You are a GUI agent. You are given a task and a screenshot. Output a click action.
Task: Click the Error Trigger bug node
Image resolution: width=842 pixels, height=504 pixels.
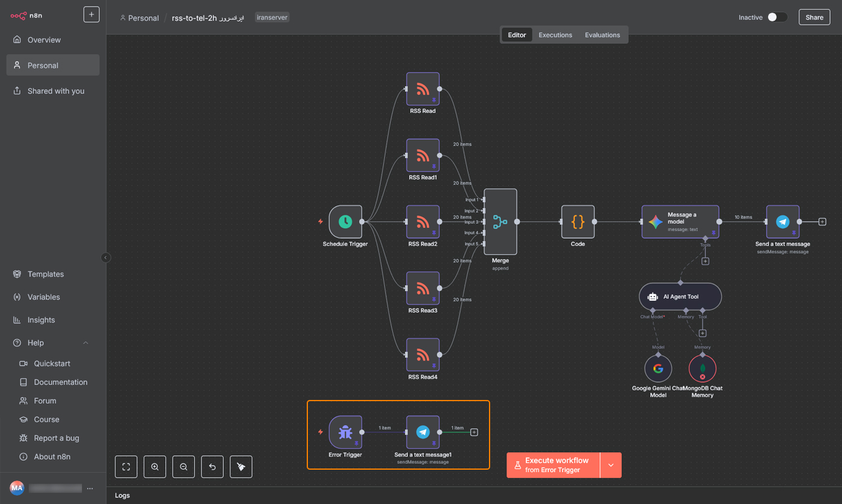(x=345, y=432)
